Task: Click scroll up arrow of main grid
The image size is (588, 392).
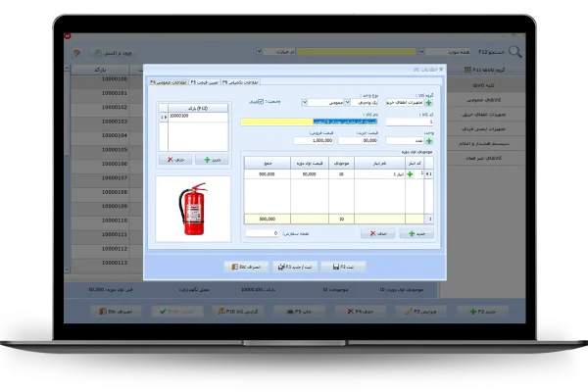Action: pyautogui.click(x=67, y=69)
